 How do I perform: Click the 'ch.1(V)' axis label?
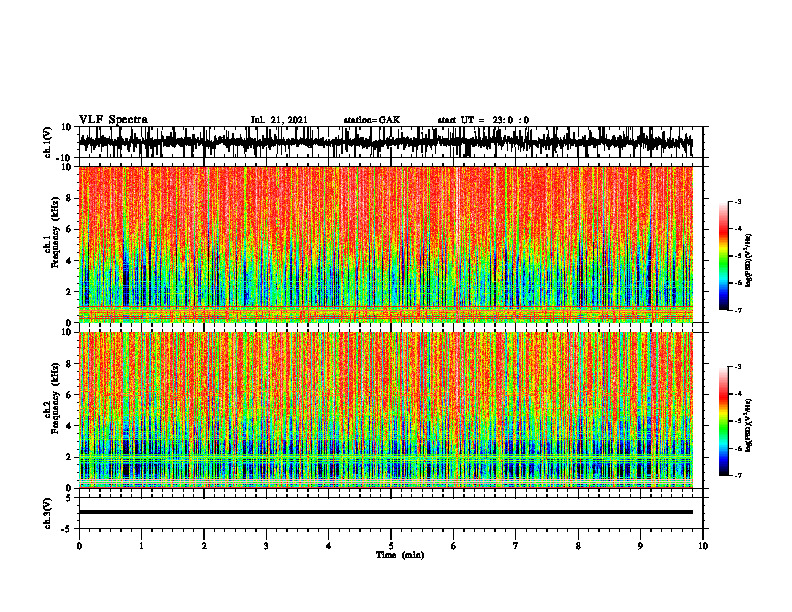pyautogui.click(x=48, y=142)
